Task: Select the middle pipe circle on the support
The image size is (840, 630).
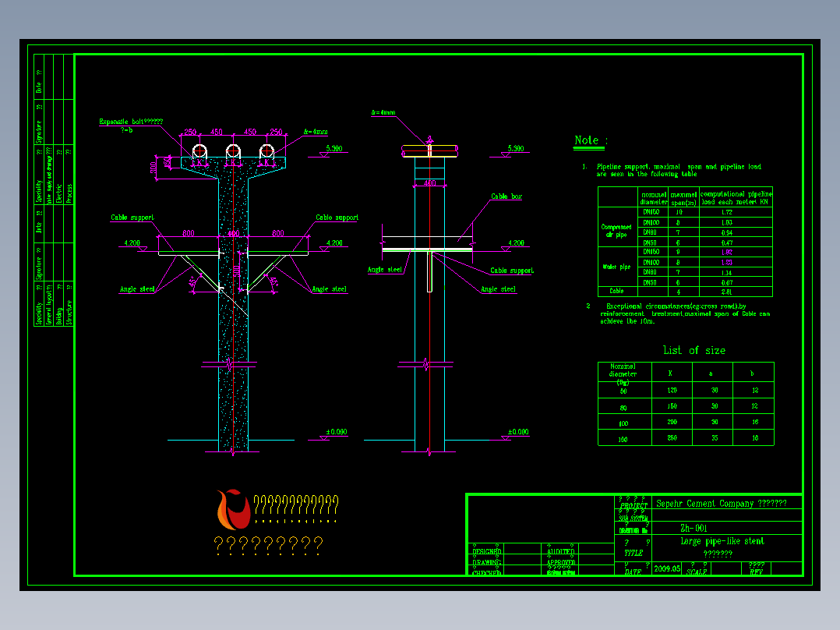Action: [233, 152]
